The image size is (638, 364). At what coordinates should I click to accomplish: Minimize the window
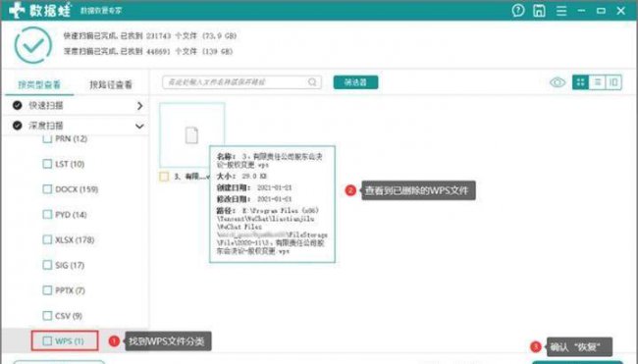[x=581, y=11]
